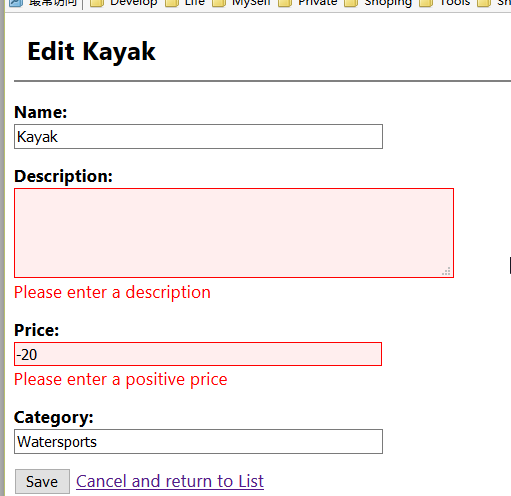Follow the Cancel and return to List link
This screenshot has height=496, width=511.
pos(170,481)
